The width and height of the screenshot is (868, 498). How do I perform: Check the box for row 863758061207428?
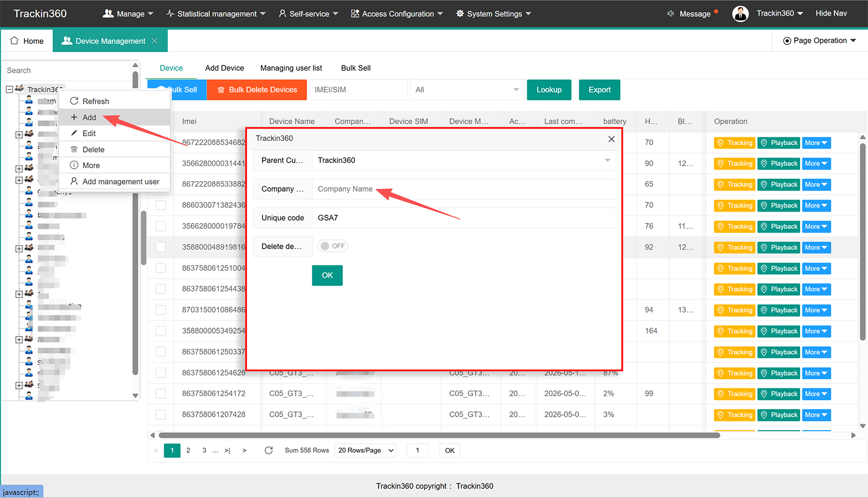tap(161, 414)
